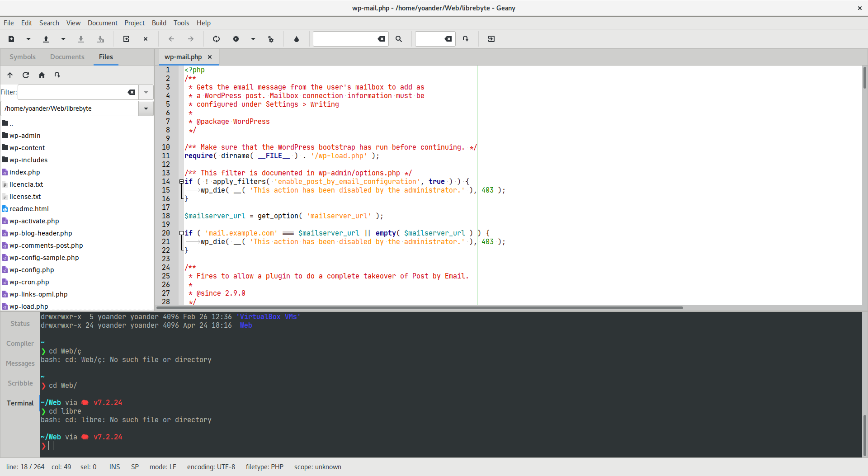Open the Project menu

point(135,23)
